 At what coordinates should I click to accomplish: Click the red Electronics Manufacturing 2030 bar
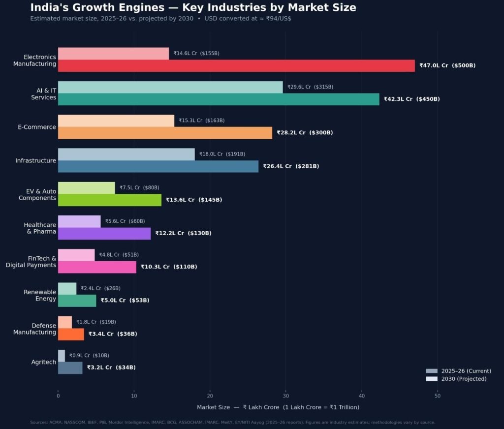click(x=236, y=65)
